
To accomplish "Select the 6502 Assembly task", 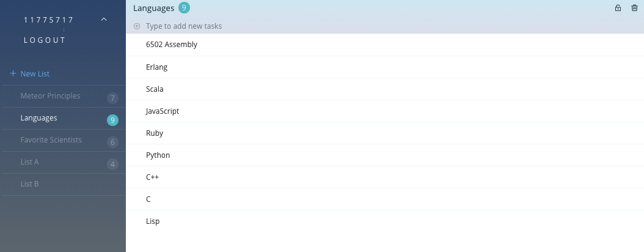I will (x=171, y=45).
